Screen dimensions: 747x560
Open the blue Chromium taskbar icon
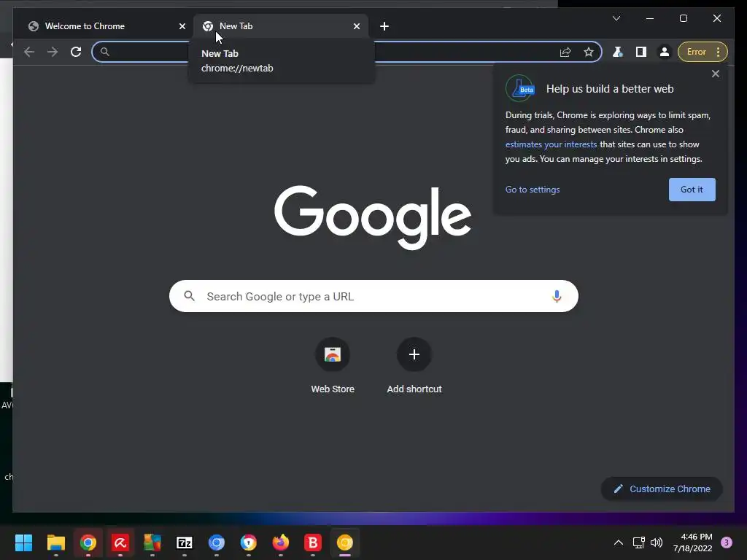pos(216,542)
